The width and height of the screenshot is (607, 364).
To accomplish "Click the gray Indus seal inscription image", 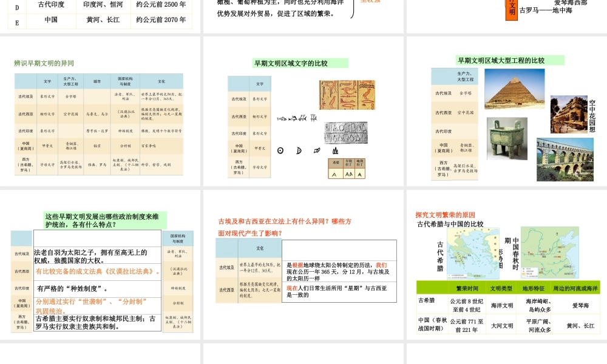I will coord(346,133).
